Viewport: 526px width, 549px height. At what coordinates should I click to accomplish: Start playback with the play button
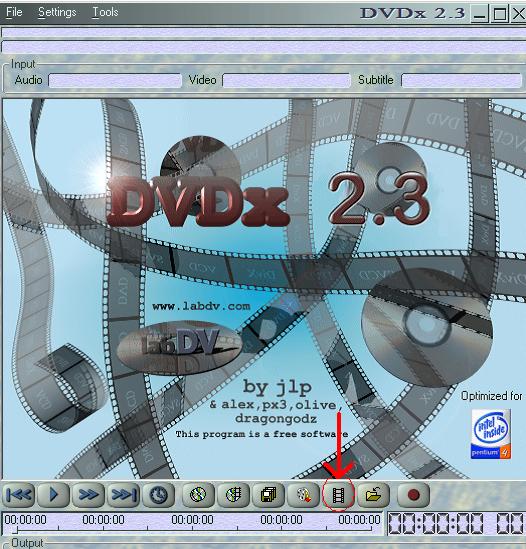(54, 495)
